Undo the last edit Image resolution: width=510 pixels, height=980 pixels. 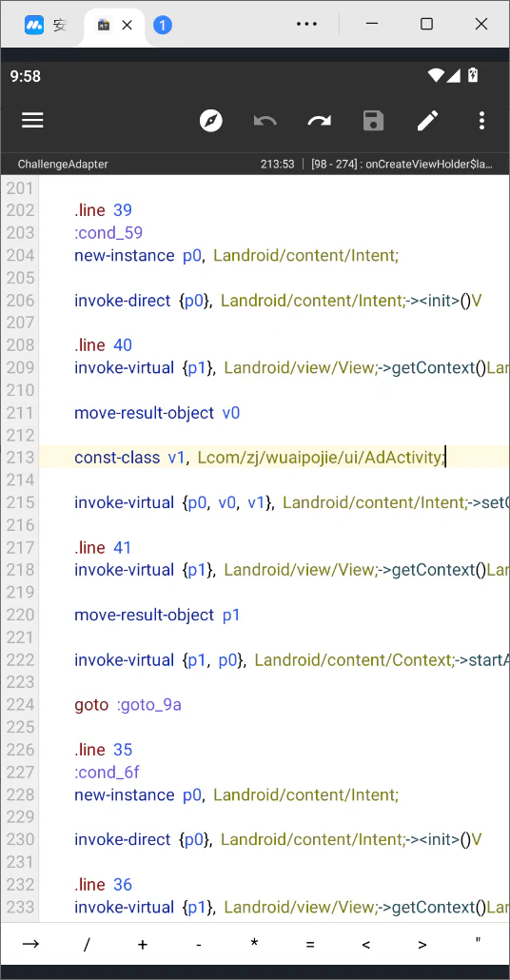(x=265, y=121)
